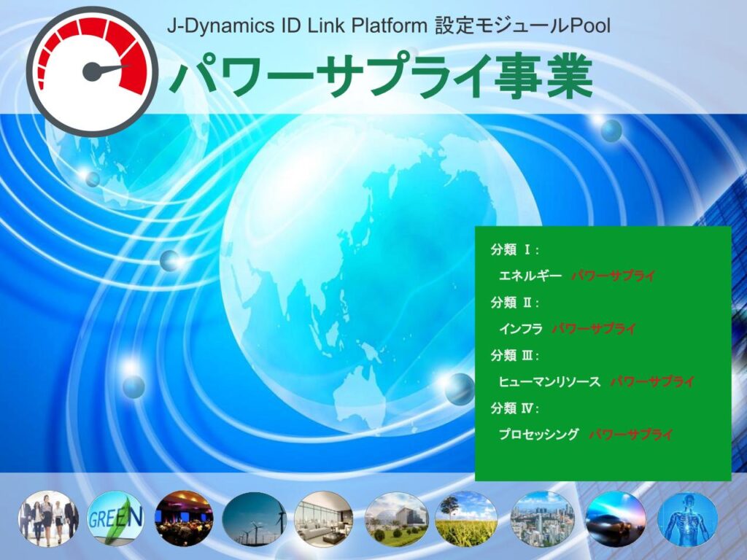The image size is (747, 560).
Task: Click the red パワーサプライ link beside インフラ
Action: click(x=594, y=329)
